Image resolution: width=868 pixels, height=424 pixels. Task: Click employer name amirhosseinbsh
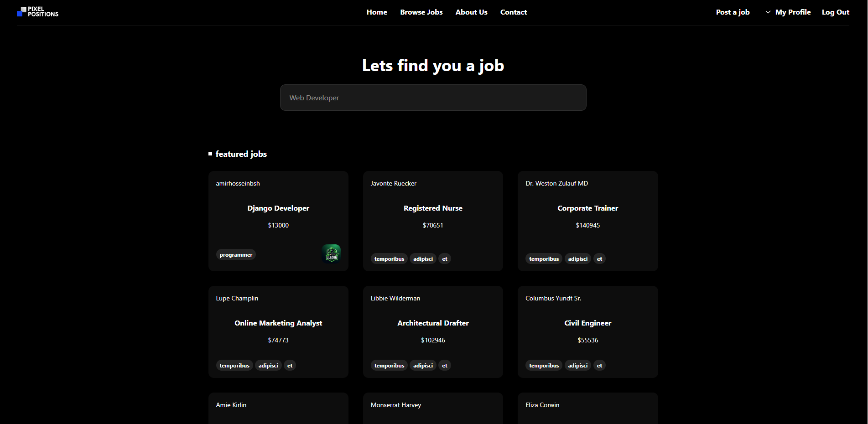238,183
